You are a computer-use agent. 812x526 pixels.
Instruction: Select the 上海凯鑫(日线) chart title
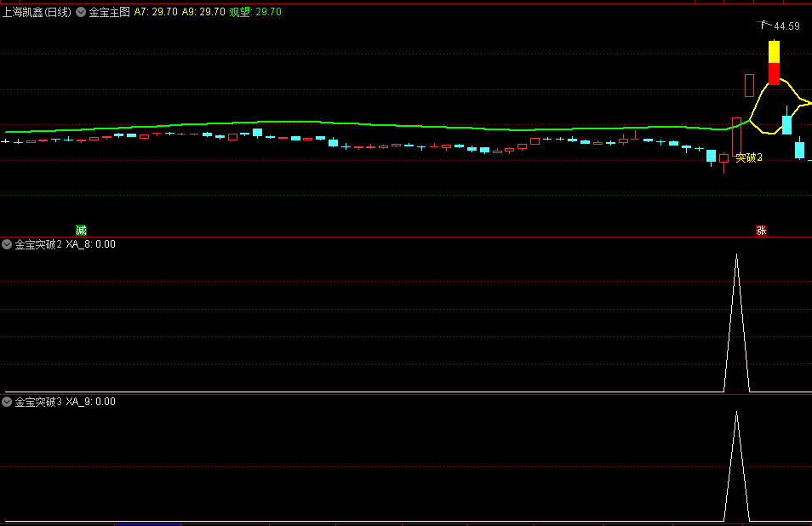pos(37,12)
